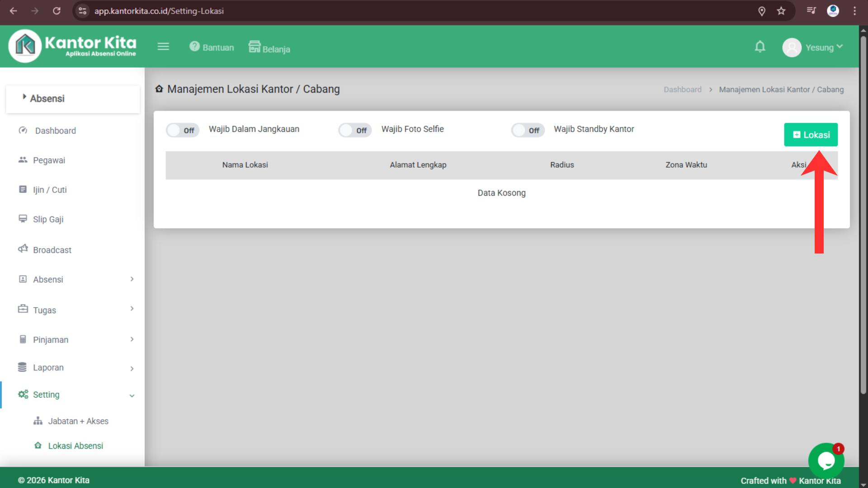
Task: Enable the Wajib Dalam Jangkauan toggle
Action: click(x=182, y=130)
